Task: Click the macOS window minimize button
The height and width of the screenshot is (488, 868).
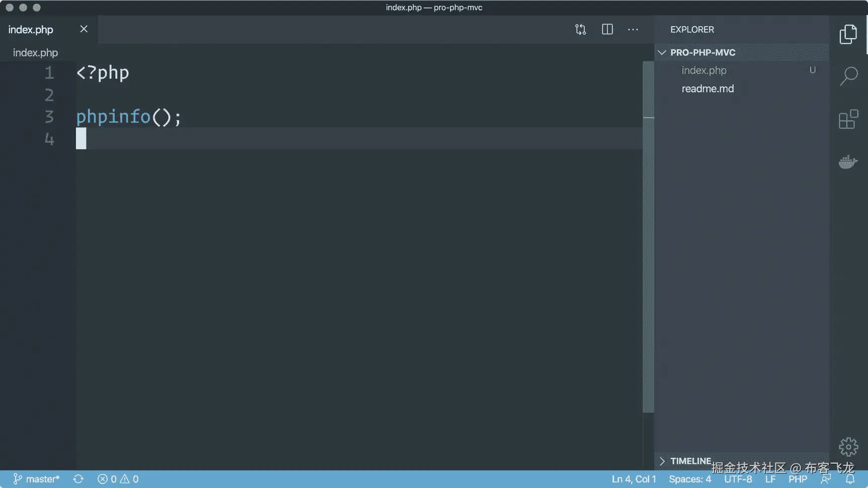Action: point(23,8)
